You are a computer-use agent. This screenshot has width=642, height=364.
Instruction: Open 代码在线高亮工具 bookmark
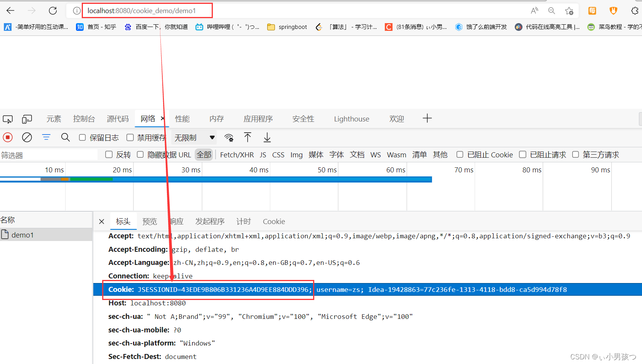point(548,27)
